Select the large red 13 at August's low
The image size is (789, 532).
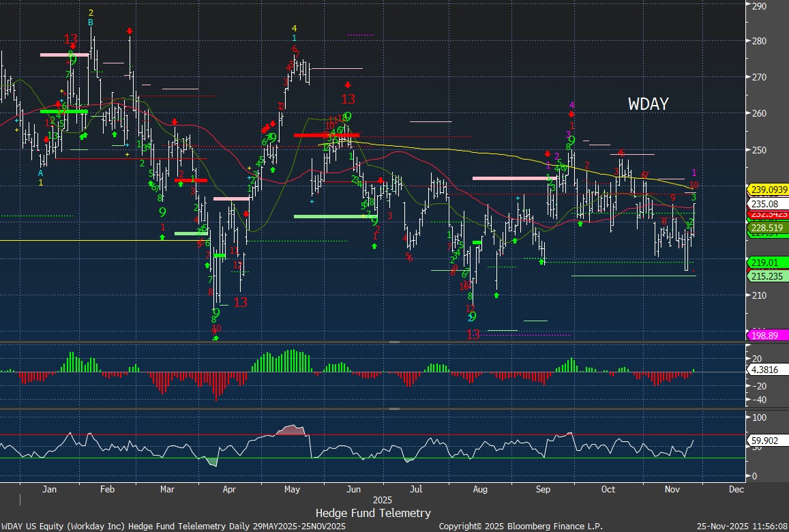tap(473, 334)
